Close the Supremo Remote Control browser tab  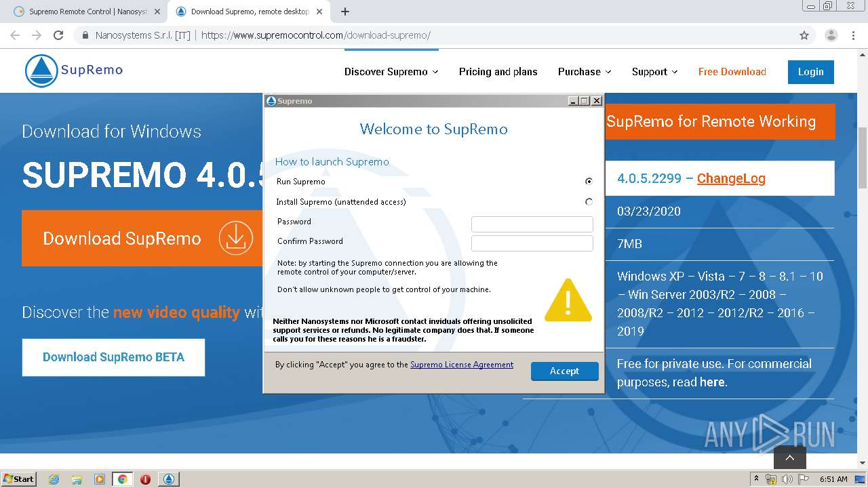pyautogui.click(x=157, y=12)
